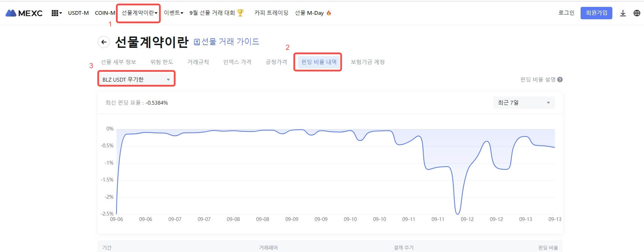Click the fire icon beside 선물 M-Day
Viewport: 644px width, 252px height.
point(329,13)
